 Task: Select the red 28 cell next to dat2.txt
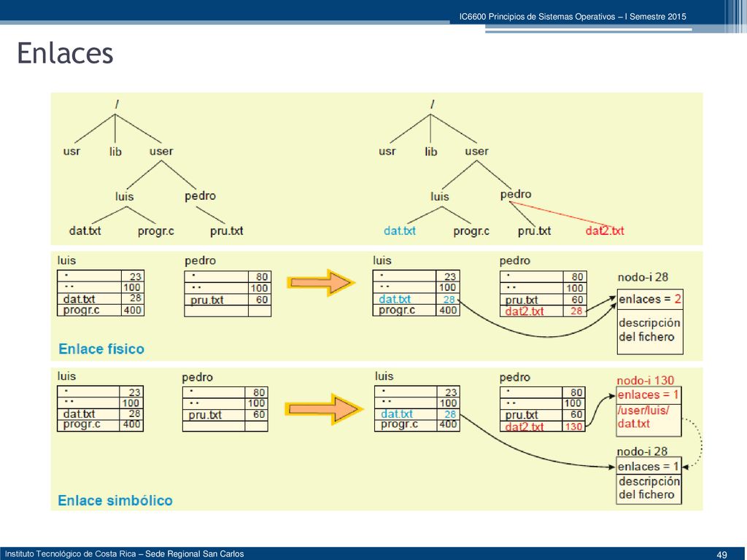click(576, 311)
